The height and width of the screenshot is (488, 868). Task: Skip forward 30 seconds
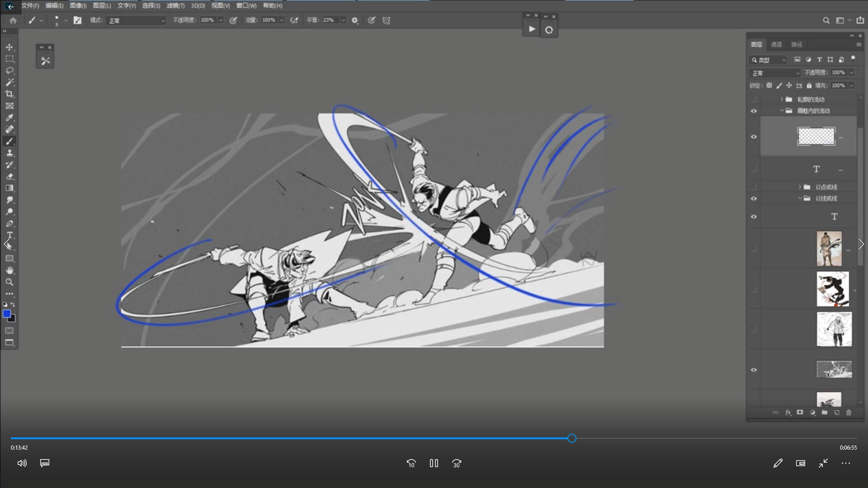click(457, 463)
